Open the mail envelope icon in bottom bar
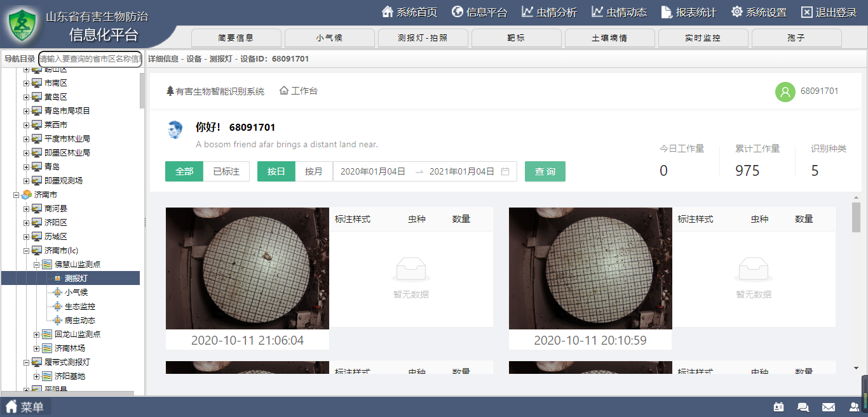868x417 pixels. click(829, 407)
